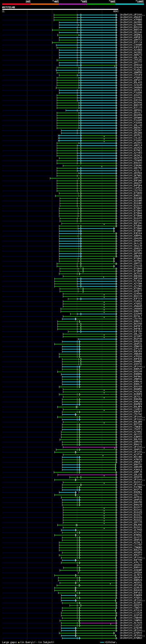Select hit label UniRef100_Q9LL51
Screen dimensions: 146x644
131,58
